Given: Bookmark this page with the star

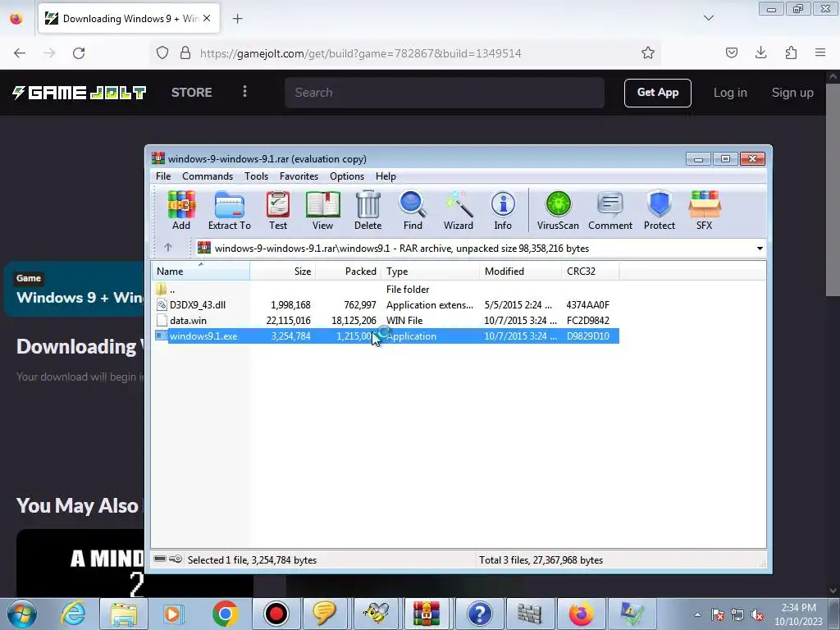Looking at the screenshot, I should point(648,52).
